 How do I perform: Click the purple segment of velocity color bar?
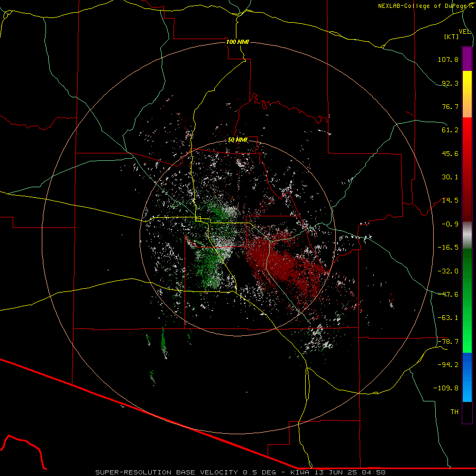(467, 59)
